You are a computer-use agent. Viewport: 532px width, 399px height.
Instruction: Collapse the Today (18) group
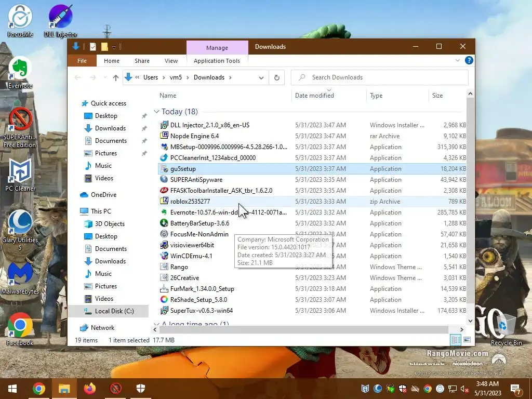[156, 112]
